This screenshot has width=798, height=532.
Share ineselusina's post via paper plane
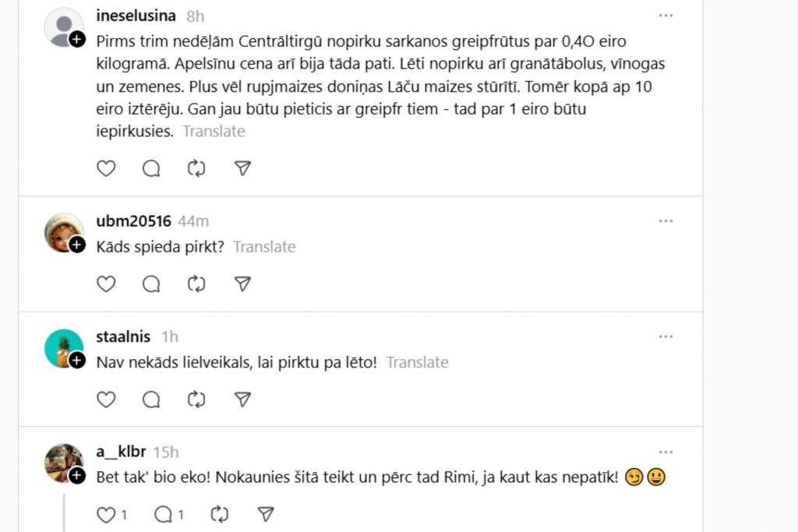(x=242, y=168)
